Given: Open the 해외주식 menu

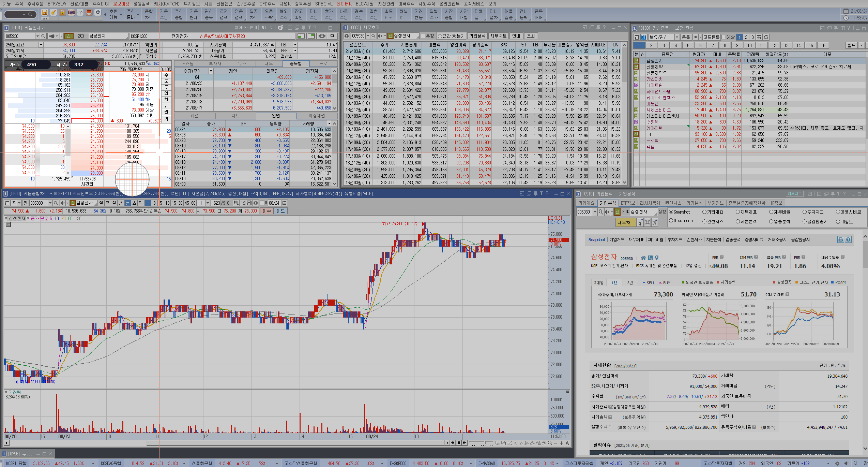Looking at the screenshot, I should tap(427, 4).
